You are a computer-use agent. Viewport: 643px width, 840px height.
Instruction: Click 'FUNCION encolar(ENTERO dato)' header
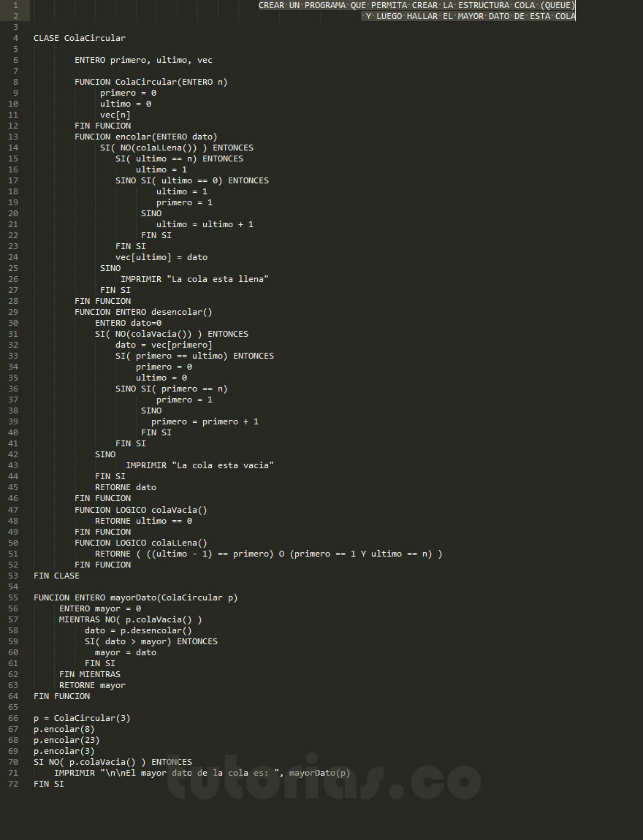145,137
